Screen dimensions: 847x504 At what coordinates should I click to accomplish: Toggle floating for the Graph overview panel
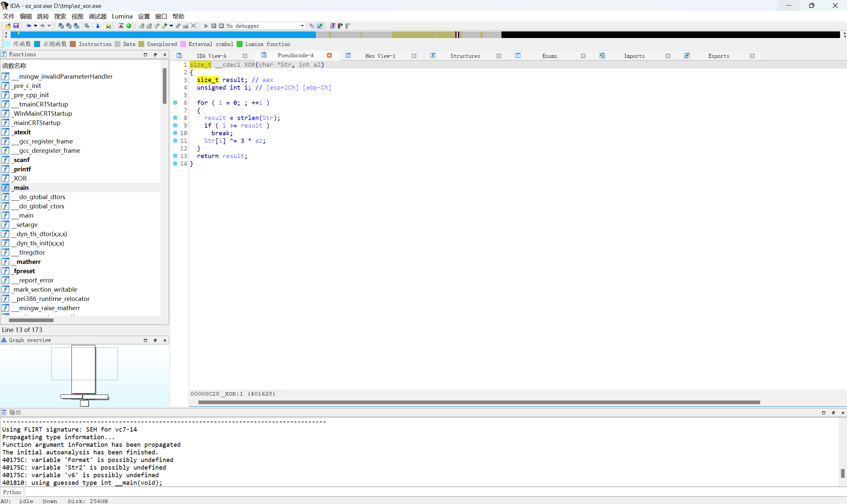coord(155,340)
